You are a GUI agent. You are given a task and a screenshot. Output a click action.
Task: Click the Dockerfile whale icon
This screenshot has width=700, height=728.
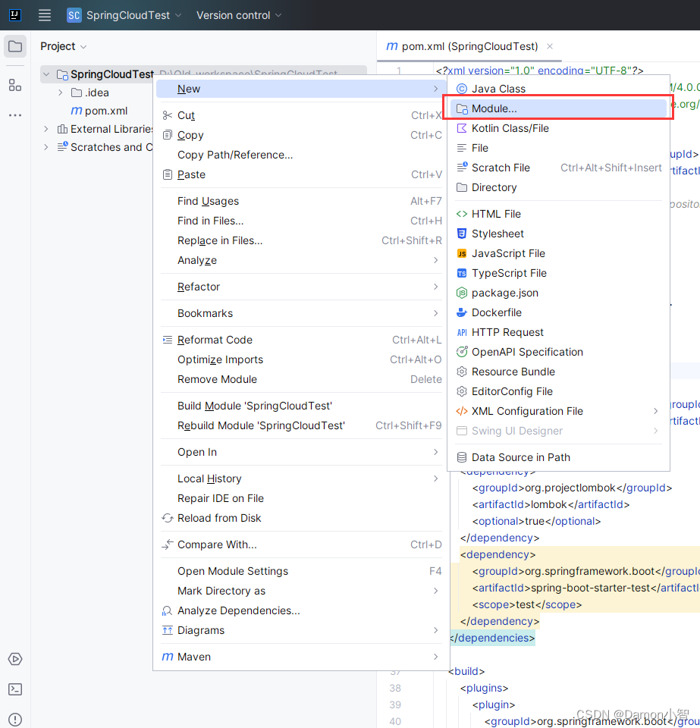tap(461, 312)
